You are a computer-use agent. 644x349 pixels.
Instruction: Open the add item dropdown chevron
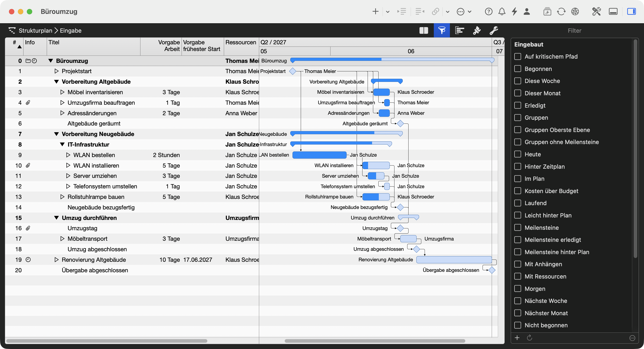(x=388, y=12)
